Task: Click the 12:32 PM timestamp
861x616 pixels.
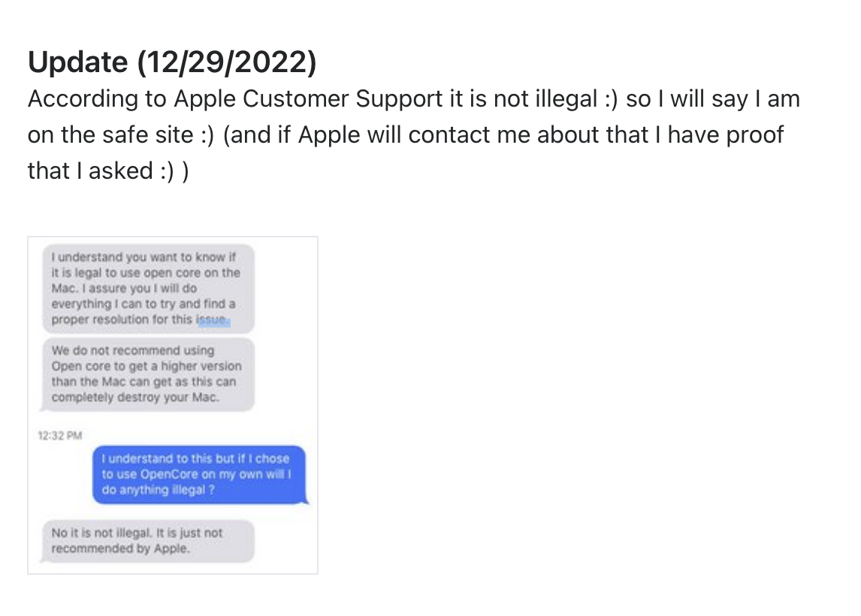Action: coord(59,434)
